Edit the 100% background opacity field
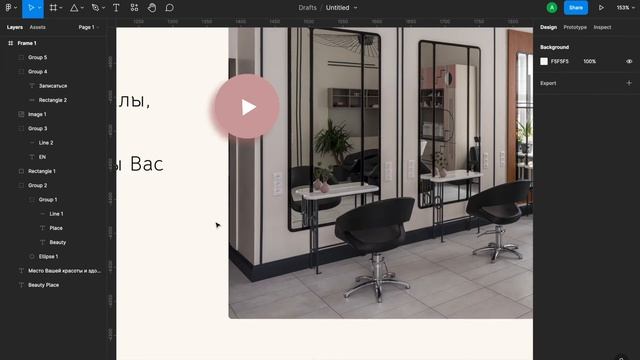 (589, 61)
